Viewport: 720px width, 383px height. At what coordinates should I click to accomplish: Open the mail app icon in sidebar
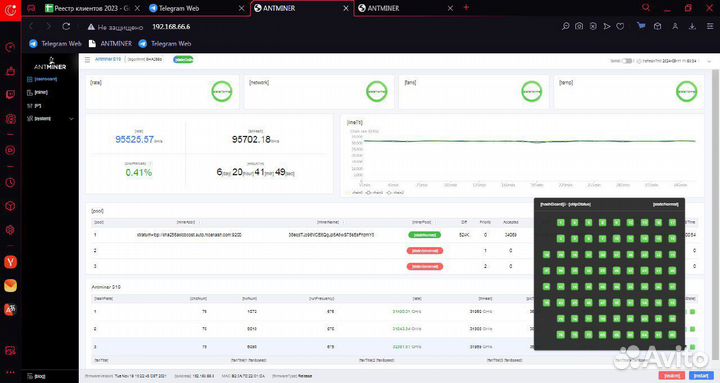(10, 286)
